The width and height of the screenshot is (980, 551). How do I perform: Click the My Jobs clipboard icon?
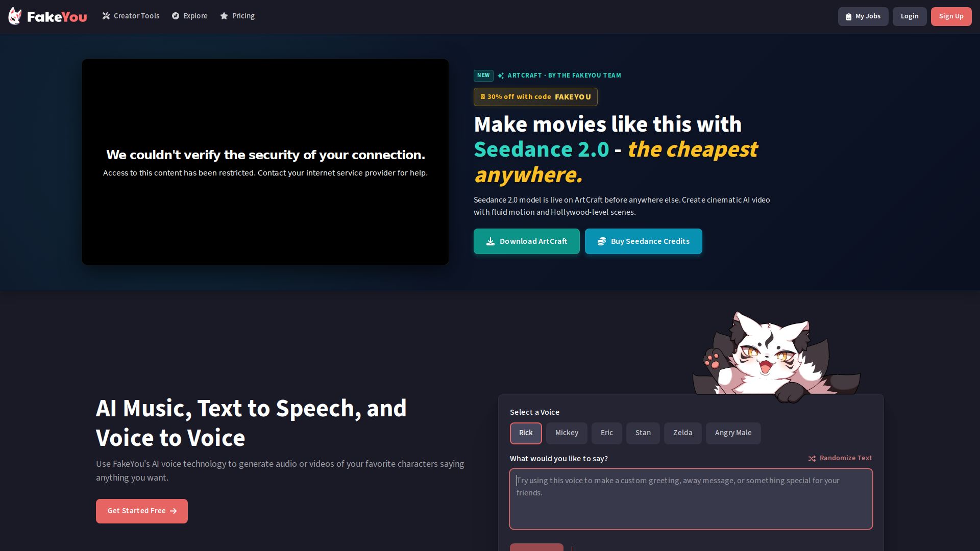click(x=849, y=16)
